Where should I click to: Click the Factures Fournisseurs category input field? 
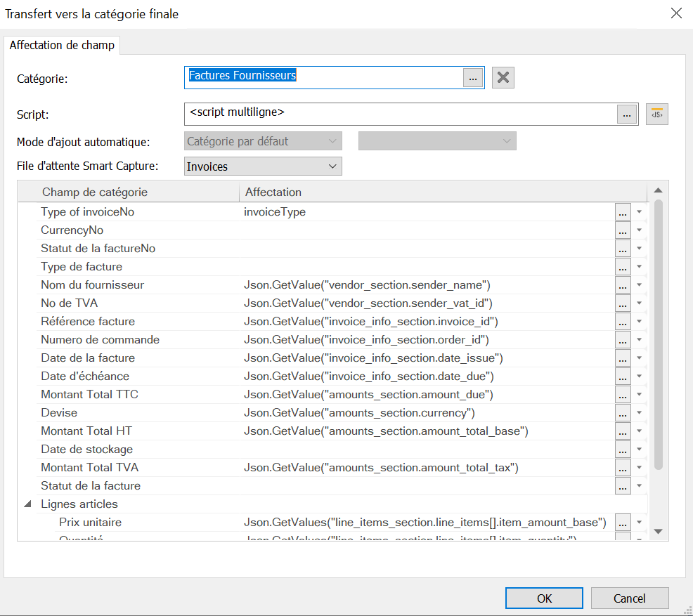click(x=323, y=77)
